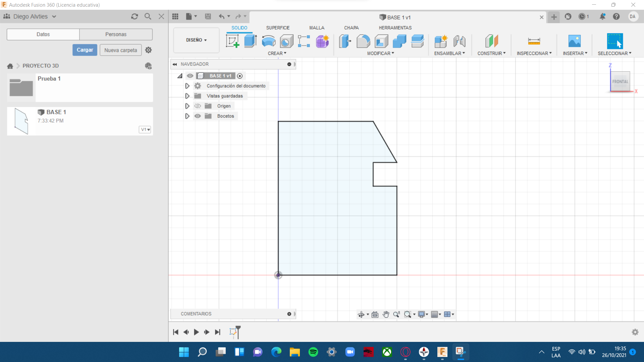Image resolution: width=644 pixels, height=362 pixels.
Task: Expand Configuración del documento node
Action: [x=187, y=86]
